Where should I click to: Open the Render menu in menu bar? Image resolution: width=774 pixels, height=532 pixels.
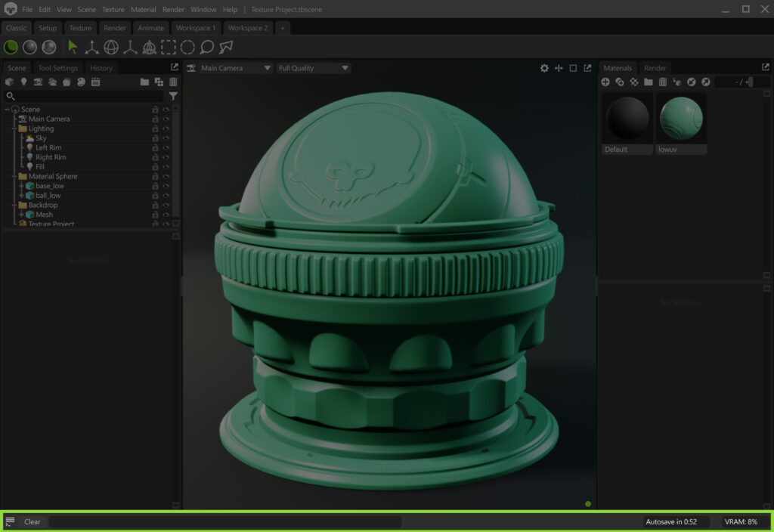click(173, 10)
